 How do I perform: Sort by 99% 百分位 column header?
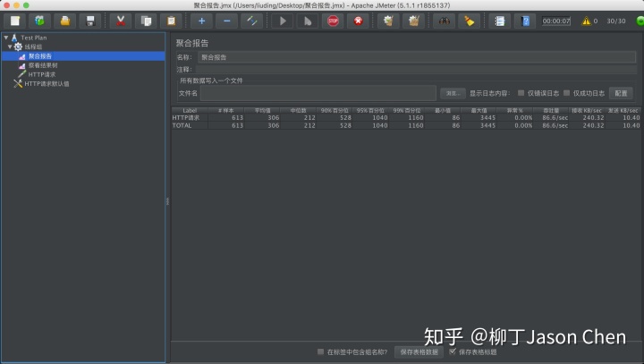click(407, 111)
